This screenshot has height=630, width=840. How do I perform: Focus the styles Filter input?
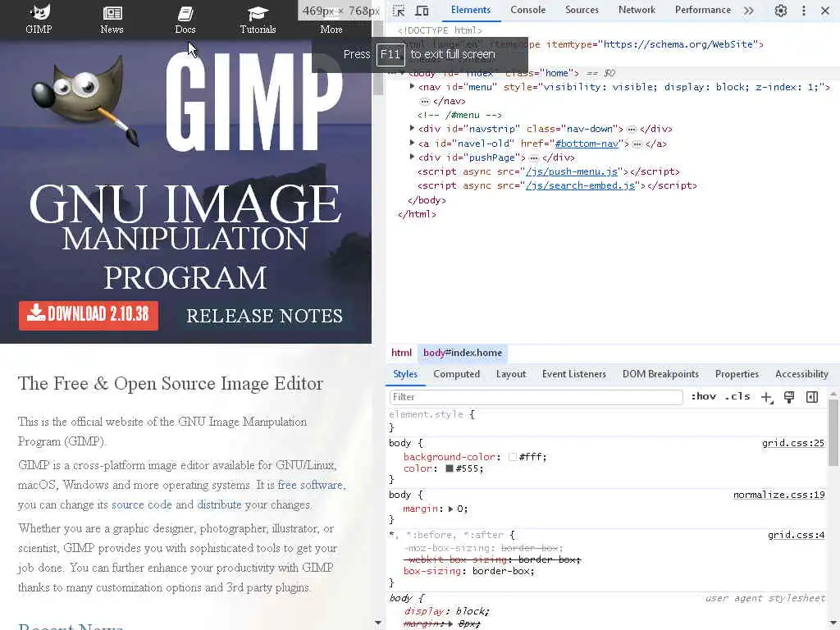(x=536, y=397)
